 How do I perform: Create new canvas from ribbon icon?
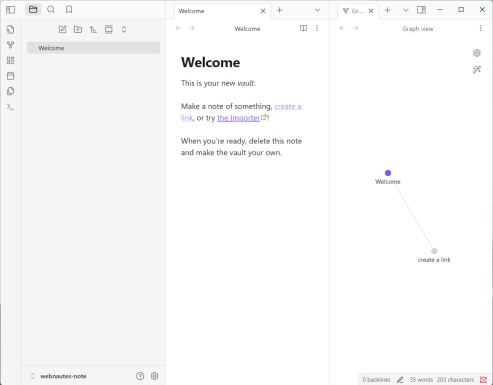(x=10, y=60)
